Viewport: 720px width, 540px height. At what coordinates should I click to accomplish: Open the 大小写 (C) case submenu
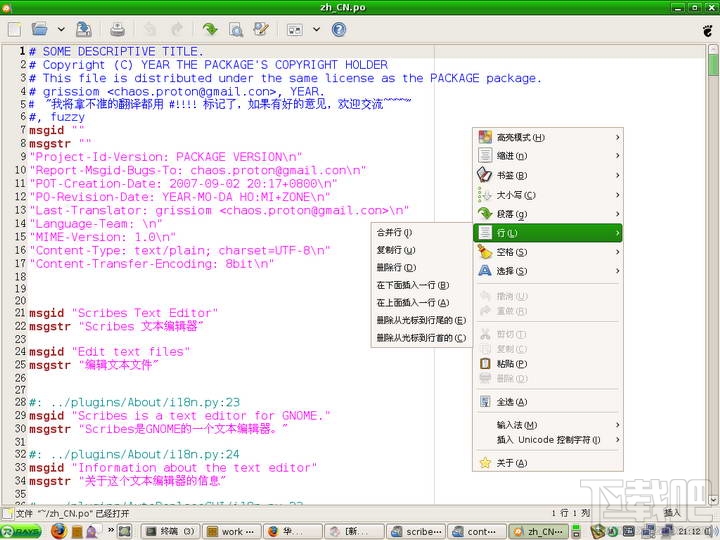click(548, 195)
